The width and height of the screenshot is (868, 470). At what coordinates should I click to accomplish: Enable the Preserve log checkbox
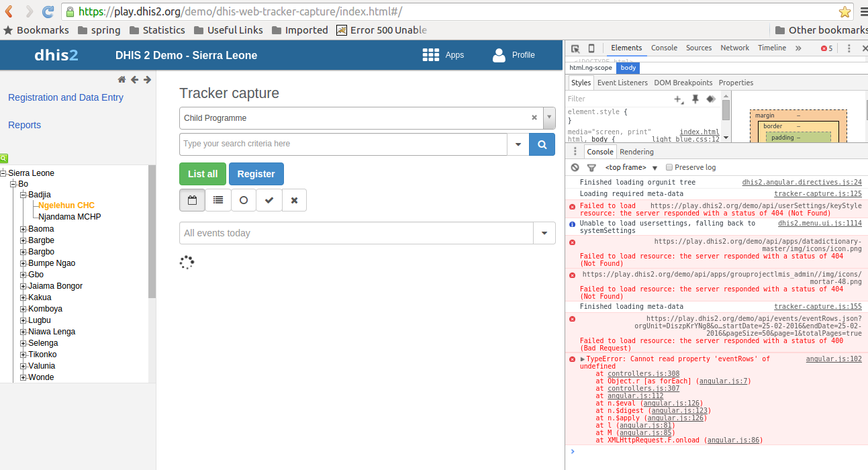point(669,167)
